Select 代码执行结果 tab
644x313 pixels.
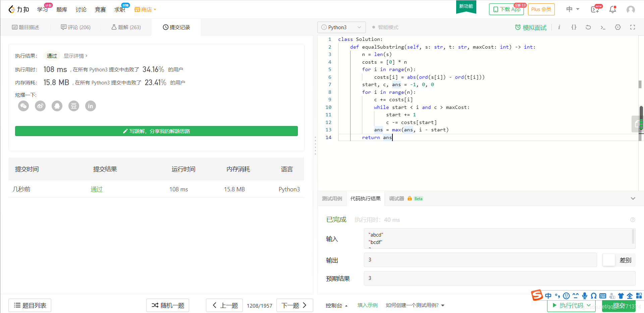click(366, 198)
